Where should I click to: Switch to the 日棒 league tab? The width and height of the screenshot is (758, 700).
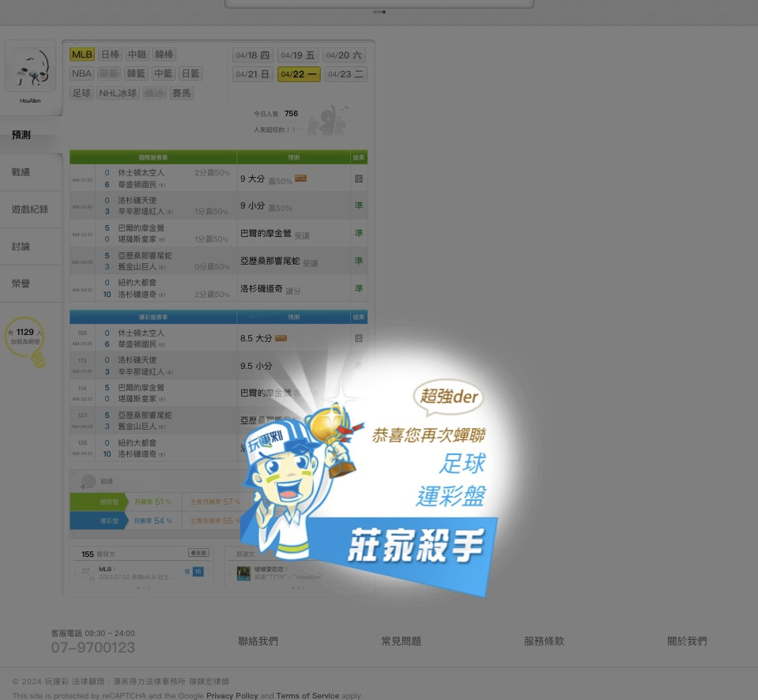pos(110,55)
